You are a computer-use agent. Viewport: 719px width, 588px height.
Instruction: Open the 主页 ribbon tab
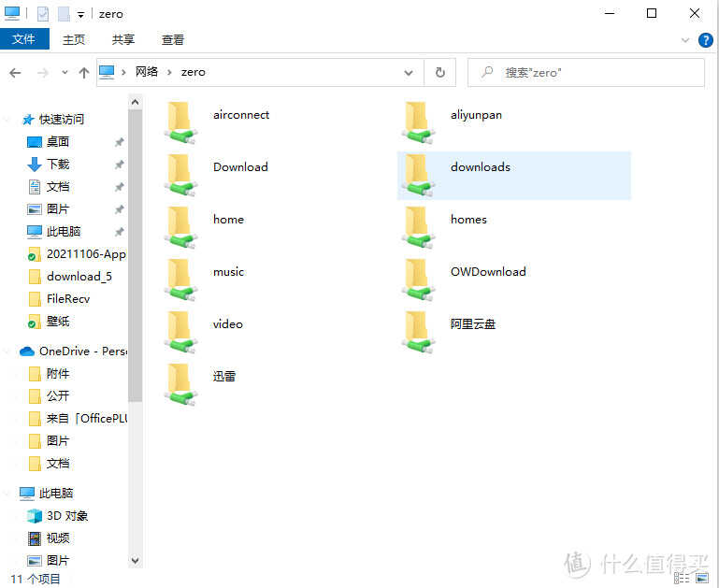(73, 40)
